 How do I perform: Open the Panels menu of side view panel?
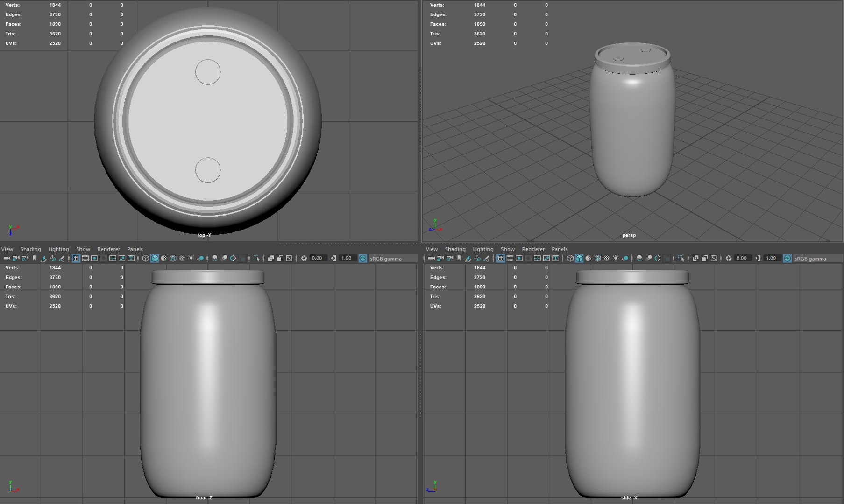[560, 249]
